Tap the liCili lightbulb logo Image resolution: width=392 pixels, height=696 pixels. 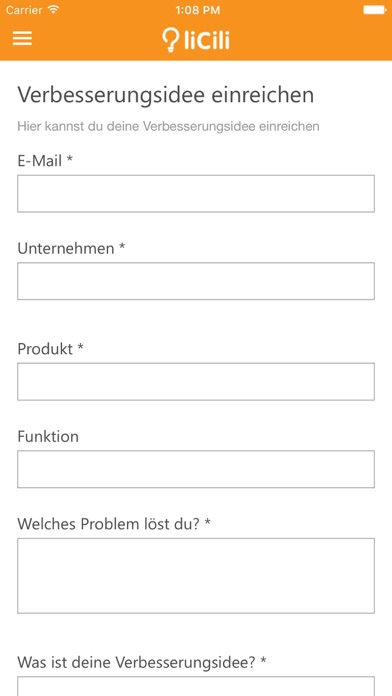196,40
